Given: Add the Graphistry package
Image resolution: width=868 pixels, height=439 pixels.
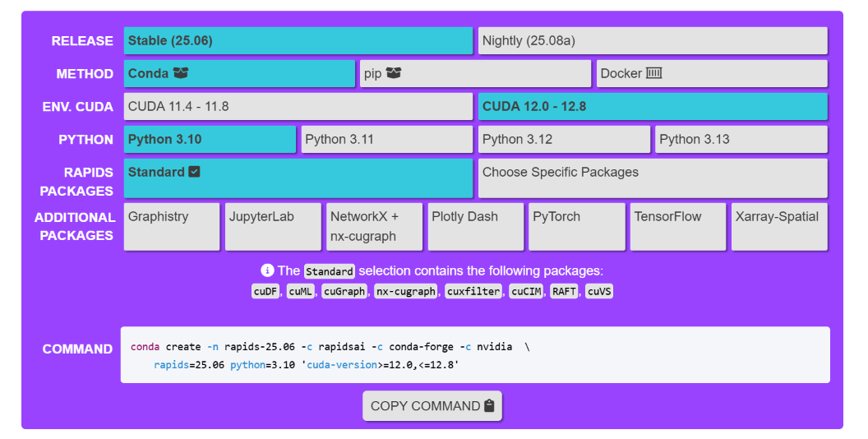Looking at the screenshot, I should (x=172, y=226).
